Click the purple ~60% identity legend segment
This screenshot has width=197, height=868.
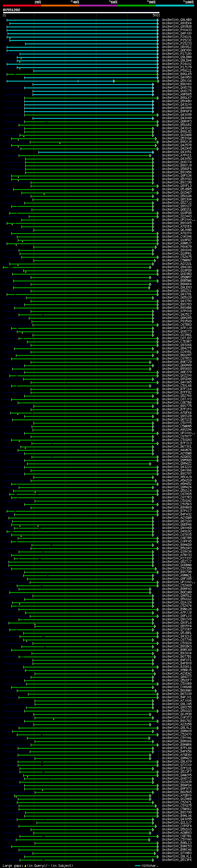[x=98, y=6]
